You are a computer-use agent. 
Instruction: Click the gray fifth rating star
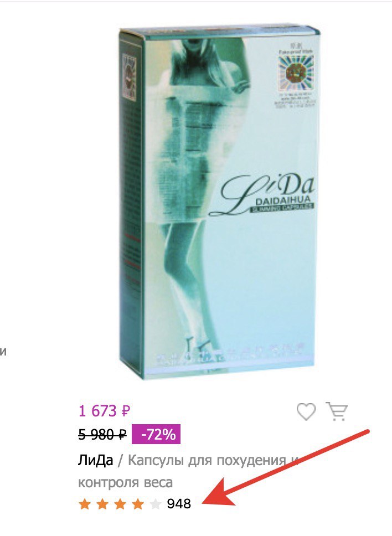coord(156,504)
